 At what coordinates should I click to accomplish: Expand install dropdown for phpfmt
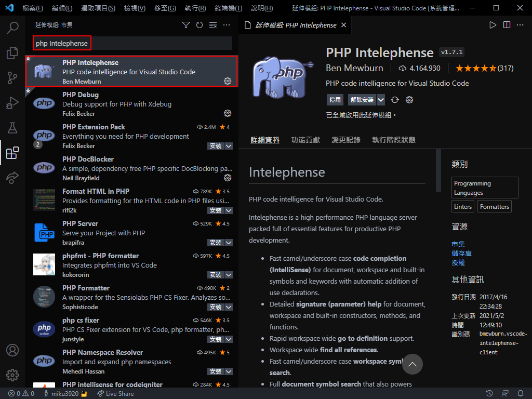[x=229, y=275]
